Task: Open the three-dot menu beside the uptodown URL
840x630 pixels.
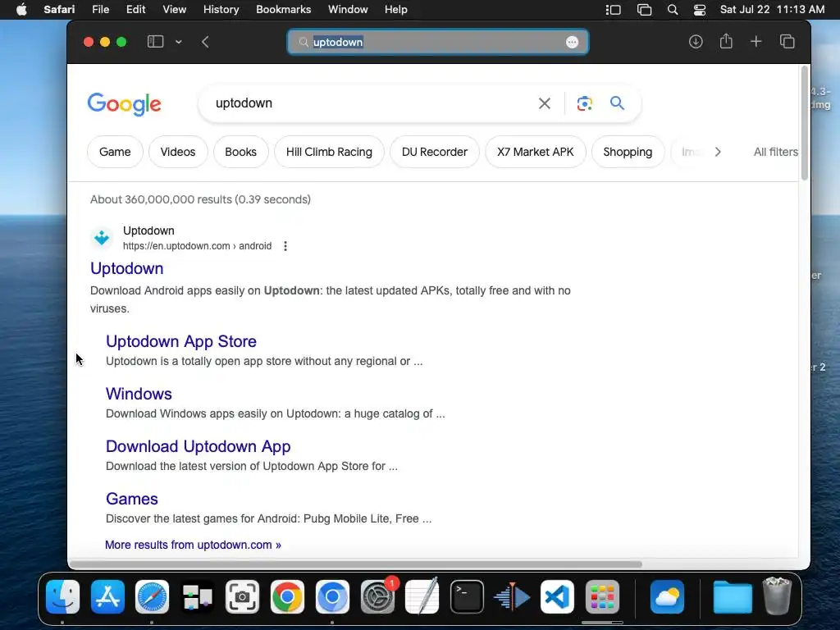Action: click(285, 246)
